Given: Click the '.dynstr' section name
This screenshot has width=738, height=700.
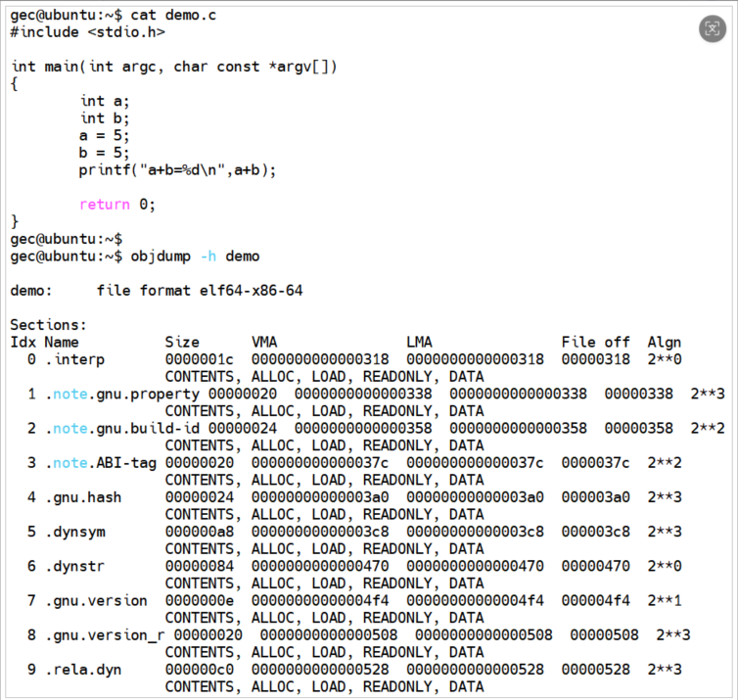Looking at the screenshot, I should (74, 566).
